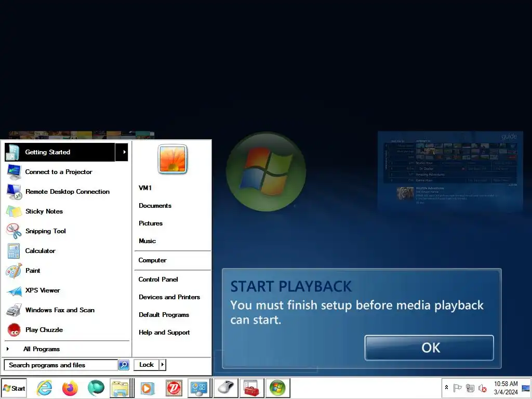Open Computer from the Start menu

[x=152, y=260]
